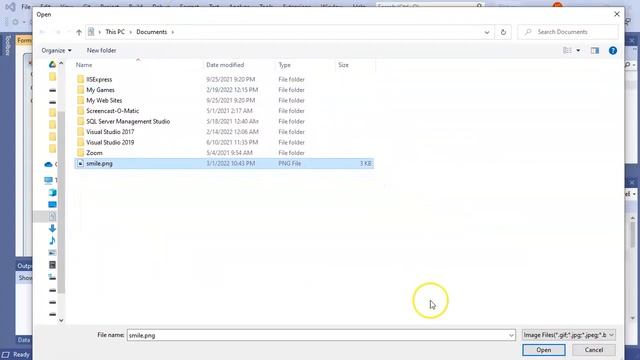640x360 pixels.
Task: Select the Visual Studio 2017 folder
Action: click(x=110, y=132)
